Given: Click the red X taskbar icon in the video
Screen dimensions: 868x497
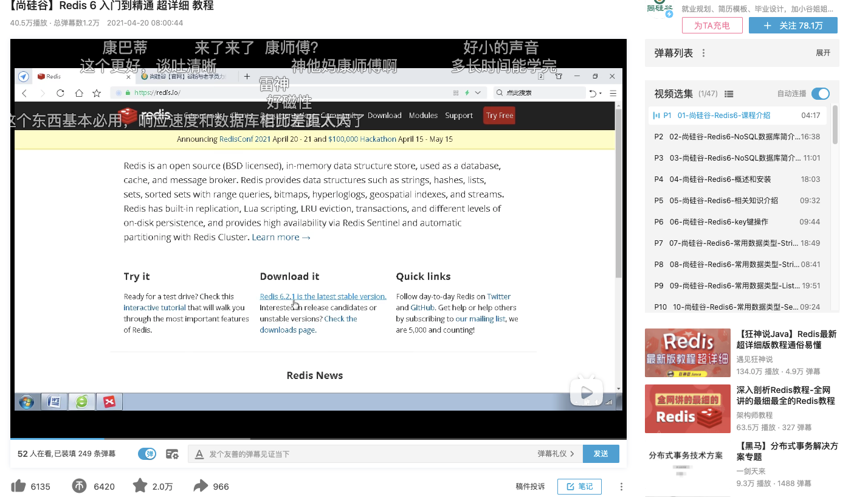Looking at the screenshot, I should coord(109,401).
